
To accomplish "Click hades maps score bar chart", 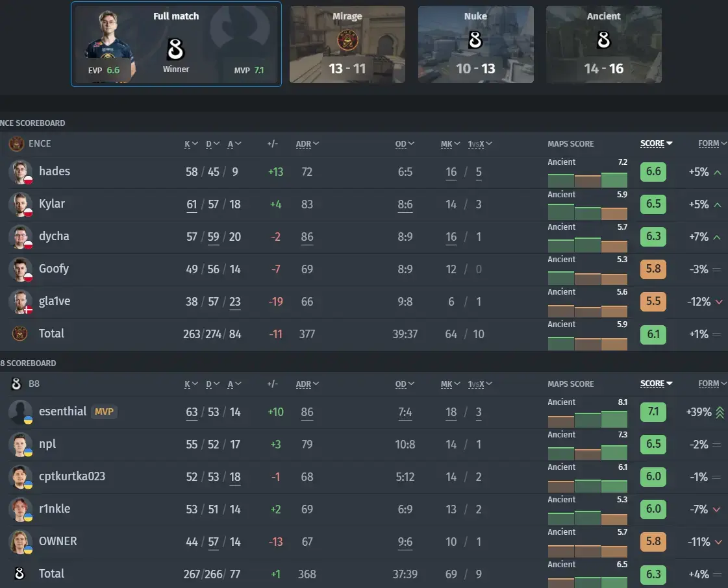I will pos(587,180).
